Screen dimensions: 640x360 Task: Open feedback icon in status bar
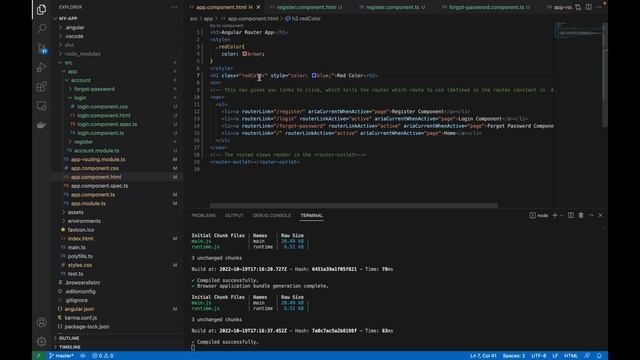587,356
